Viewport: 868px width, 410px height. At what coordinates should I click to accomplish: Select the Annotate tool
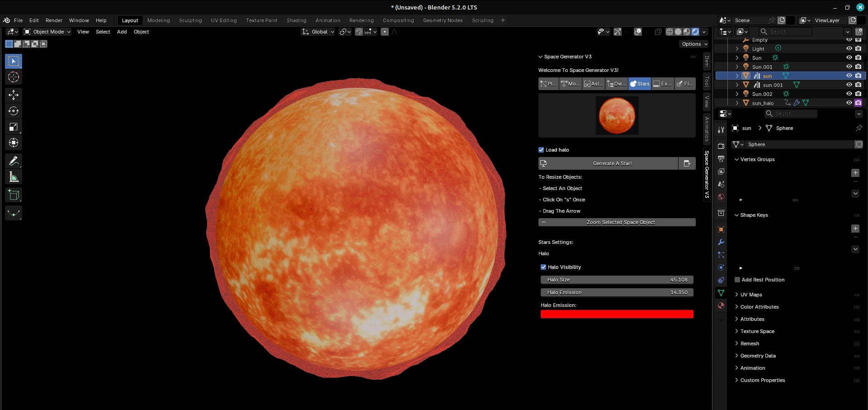14,161
